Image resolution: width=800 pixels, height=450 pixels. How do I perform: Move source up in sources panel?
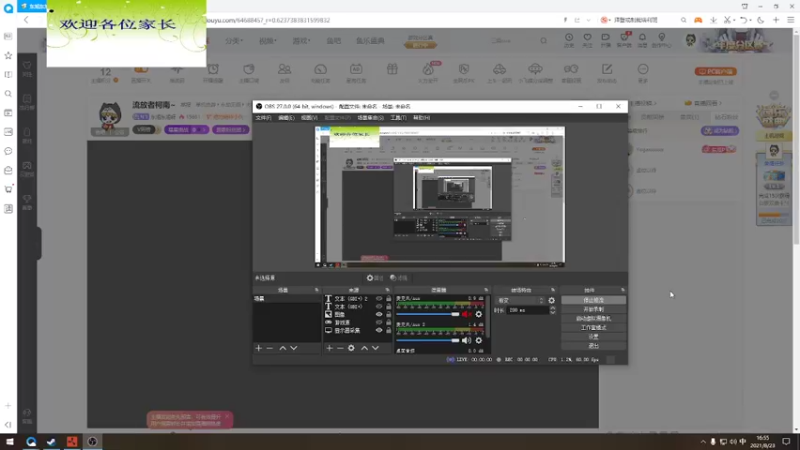pos(364,348)
